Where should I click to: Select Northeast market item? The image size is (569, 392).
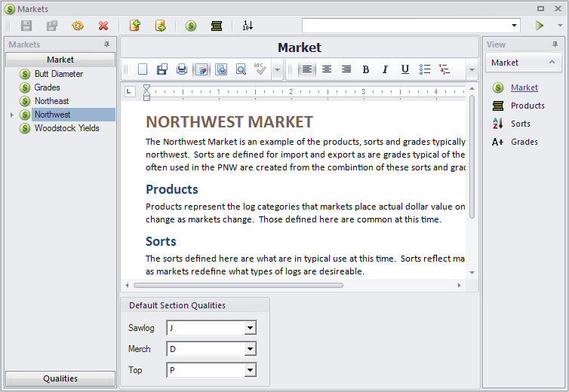pos(51,101)
